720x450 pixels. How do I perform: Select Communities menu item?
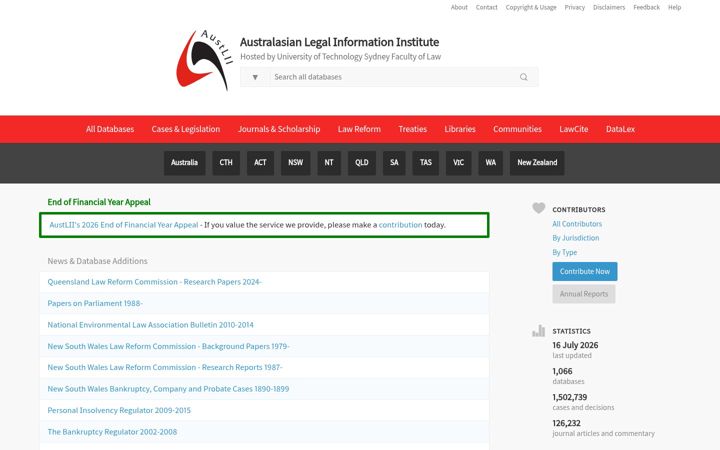(x=518, y=129)
